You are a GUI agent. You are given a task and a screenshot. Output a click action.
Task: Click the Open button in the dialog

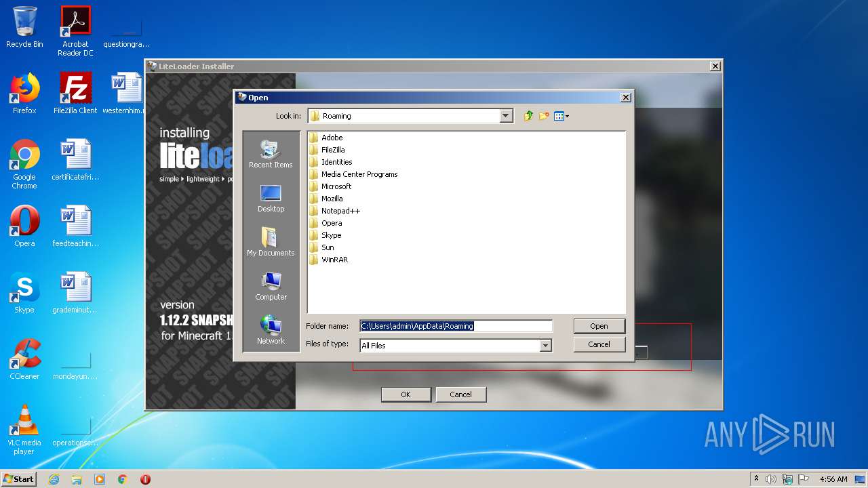(x=599, y=326)
